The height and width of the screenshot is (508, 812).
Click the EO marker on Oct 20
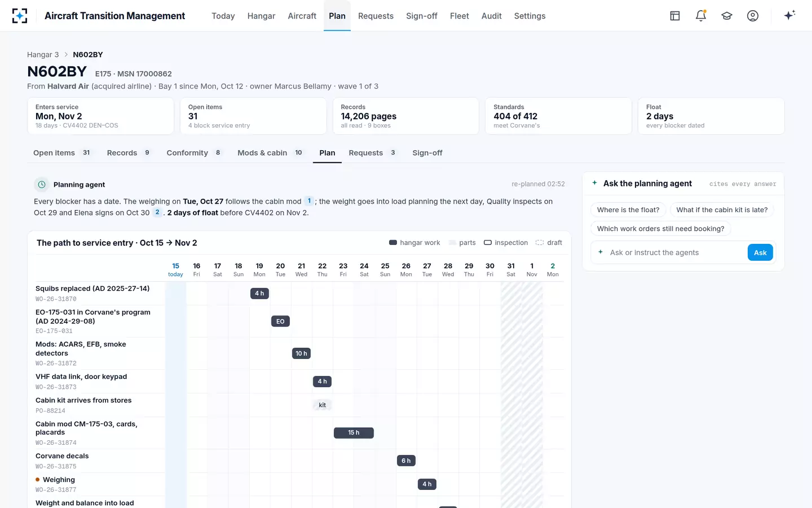tap(280, 321)
